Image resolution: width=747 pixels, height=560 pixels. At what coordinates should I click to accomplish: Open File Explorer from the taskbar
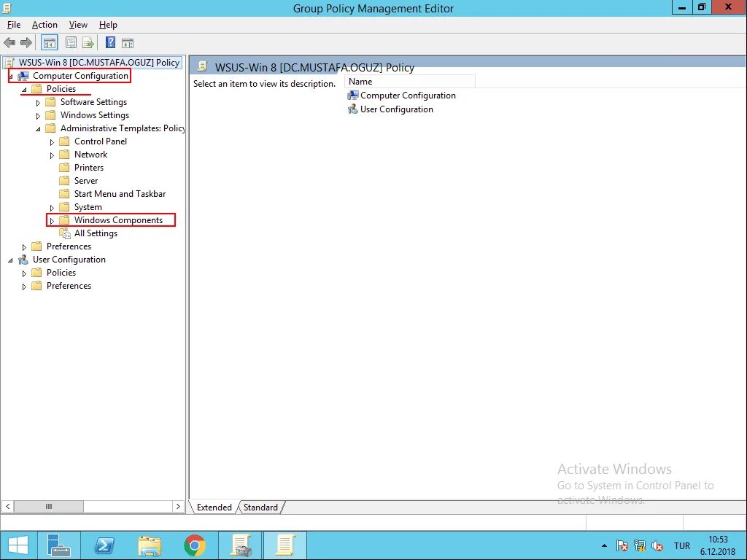(149, 545)
